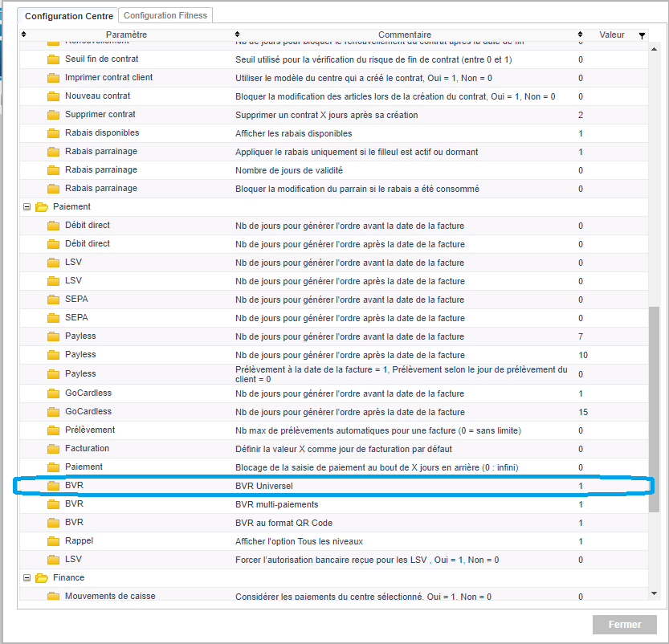Click the vertical scrollbar thumb
The height and width of the screenshot is (644, 669).
[x=654, y=408]
